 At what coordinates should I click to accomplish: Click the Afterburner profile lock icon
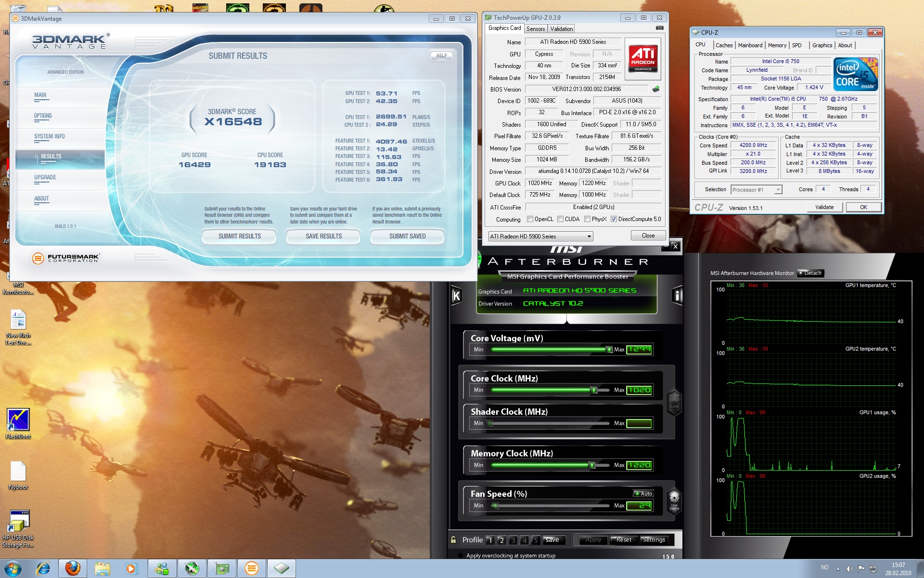(453, 539)
